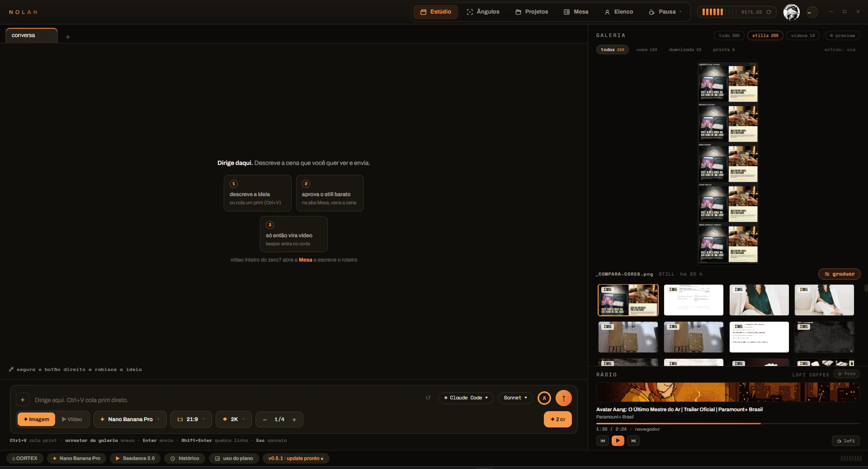This screenshot has height=469, width=868.
Task: Switch to the Mesa tab
Action: point(576,12)
